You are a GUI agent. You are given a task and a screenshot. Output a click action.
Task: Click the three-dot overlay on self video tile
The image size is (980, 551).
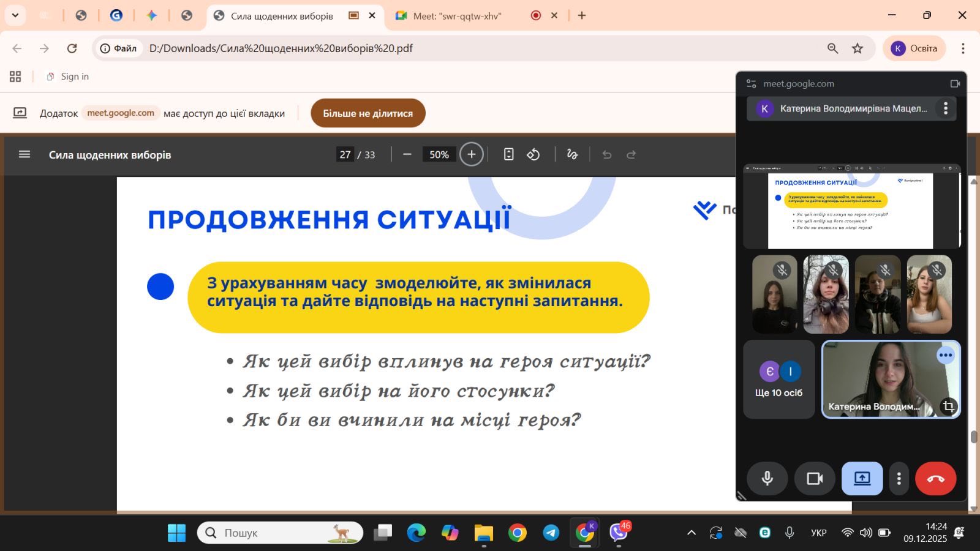click(946, 355)
